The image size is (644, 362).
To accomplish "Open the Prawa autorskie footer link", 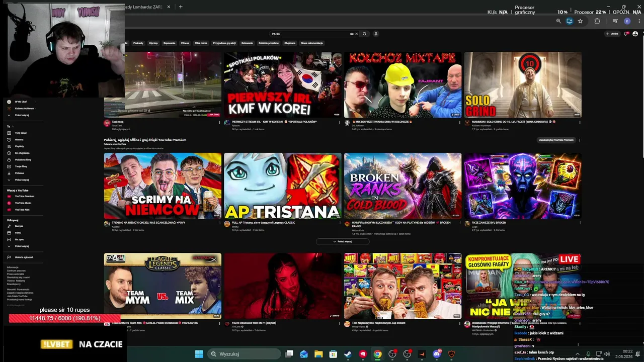I will pyautogui.click(x=15, y=274).
